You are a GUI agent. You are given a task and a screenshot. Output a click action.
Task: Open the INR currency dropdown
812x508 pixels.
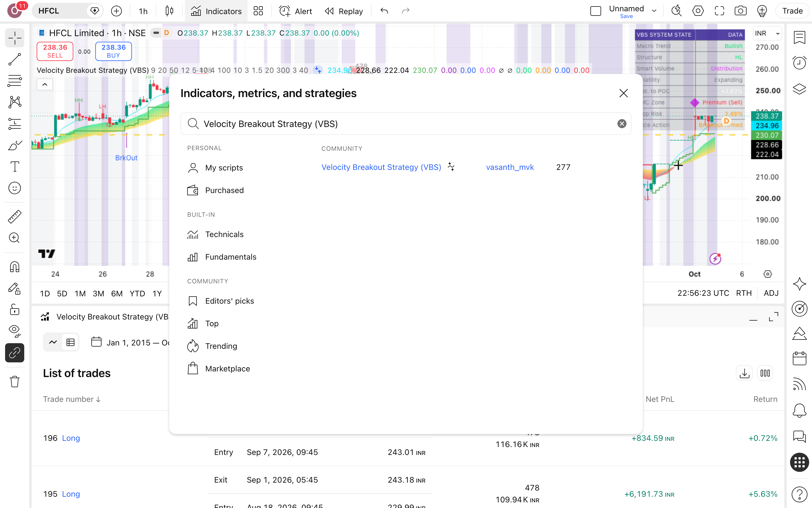click(x=767, y=33)
